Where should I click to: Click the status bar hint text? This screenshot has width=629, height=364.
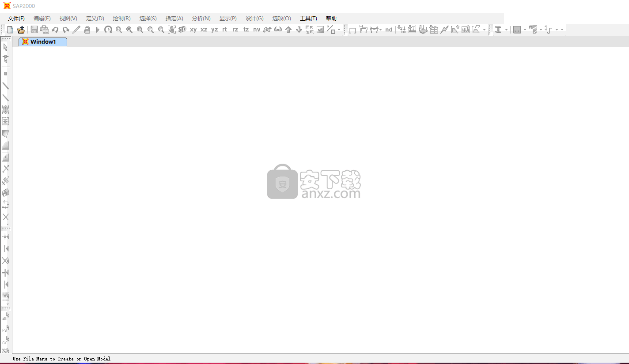(x=61, y=359)
